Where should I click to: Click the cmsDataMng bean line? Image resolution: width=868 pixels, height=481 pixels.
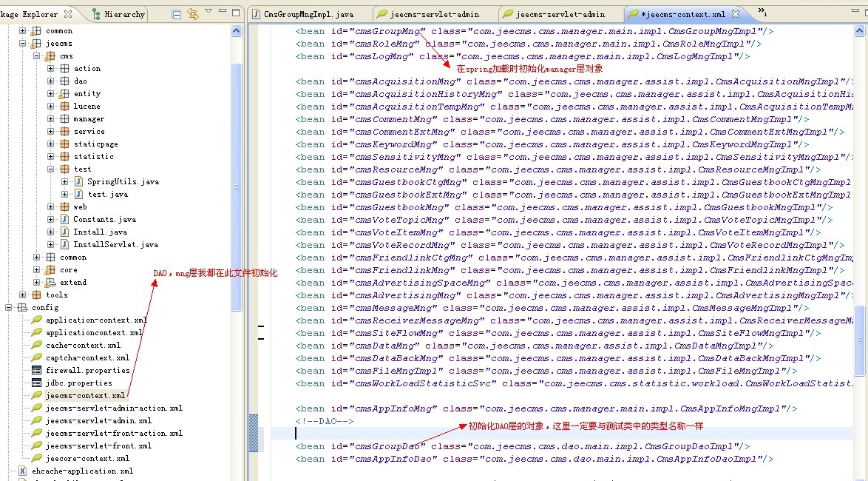[x=535, y=346]
